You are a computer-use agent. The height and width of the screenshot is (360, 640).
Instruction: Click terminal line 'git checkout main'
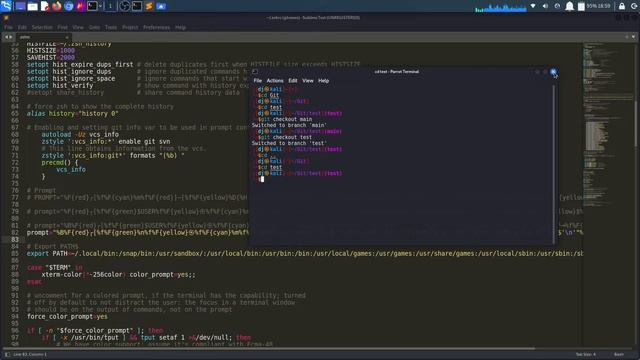pos(285,120)
